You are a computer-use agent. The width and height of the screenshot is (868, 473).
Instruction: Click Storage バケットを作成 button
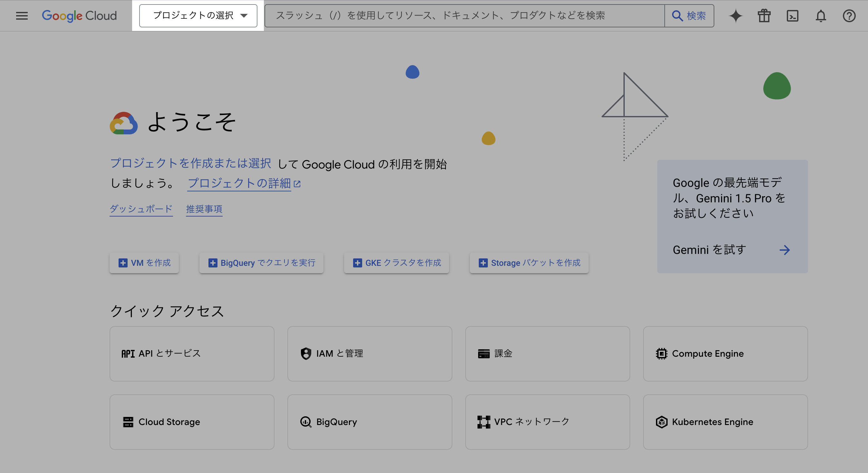coord(529,263)
